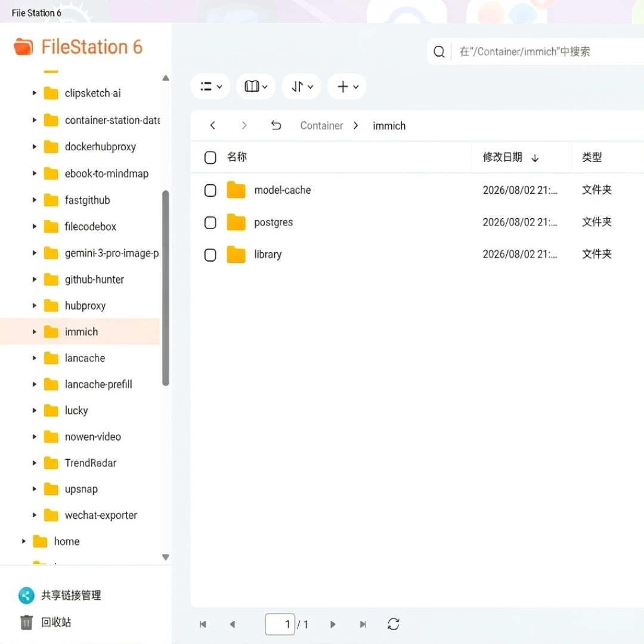The width and height of the screenshot is (644, 644).
Task: Click the recycle bin trash icon
Action: 26,622
